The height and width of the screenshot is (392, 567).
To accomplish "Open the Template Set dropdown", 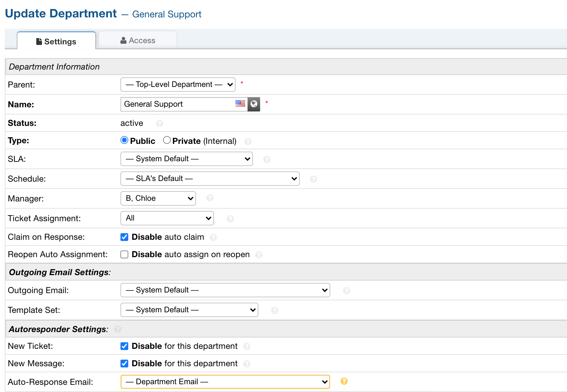I will pos(189,310).
